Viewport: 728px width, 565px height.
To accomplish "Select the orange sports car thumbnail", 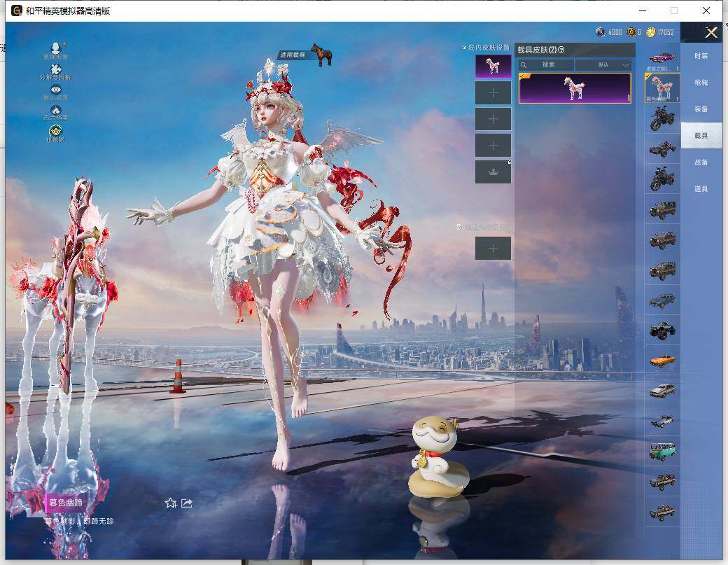I will coord(662,361).
